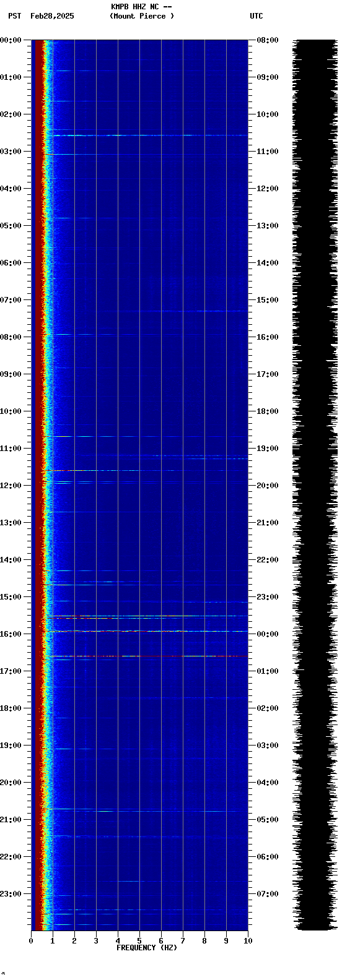Click the 20:00 UTC label on right axis

(x=267, y=486)
